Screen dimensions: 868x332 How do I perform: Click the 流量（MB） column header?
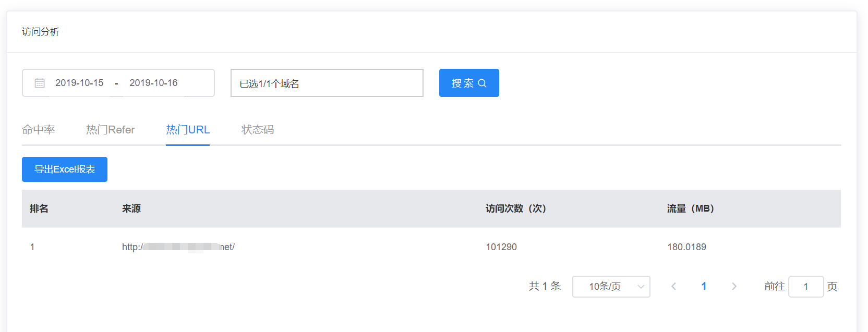tap(691, 208)
